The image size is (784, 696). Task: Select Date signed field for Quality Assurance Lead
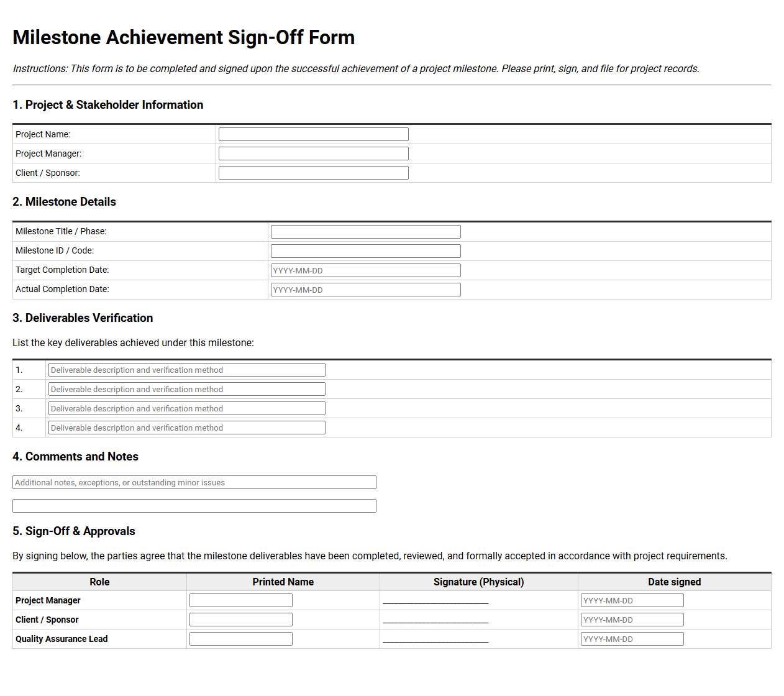632,639
